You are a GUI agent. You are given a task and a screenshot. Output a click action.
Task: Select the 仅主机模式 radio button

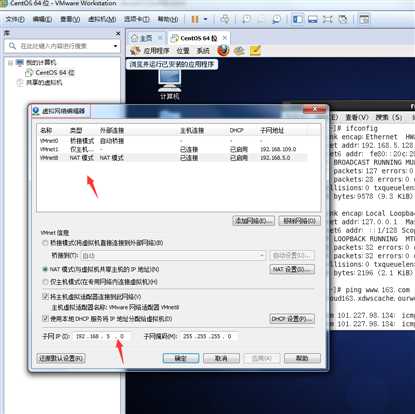point(45,282)
